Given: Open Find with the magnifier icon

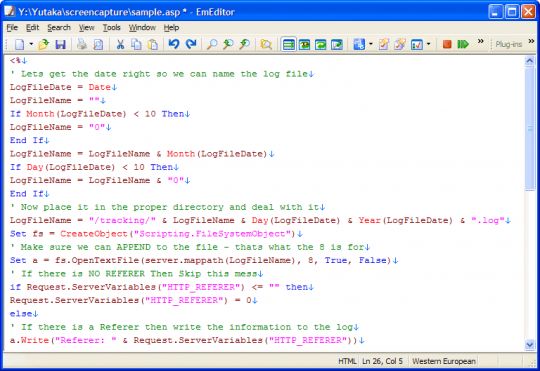Looking at the screenshot, I should point(212,44).
